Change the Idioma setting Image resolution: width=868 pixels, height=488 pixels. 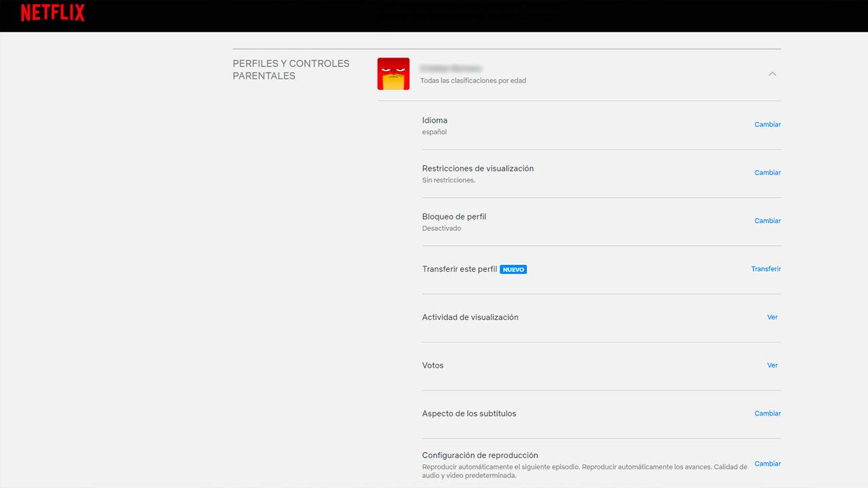coord(767,125)
